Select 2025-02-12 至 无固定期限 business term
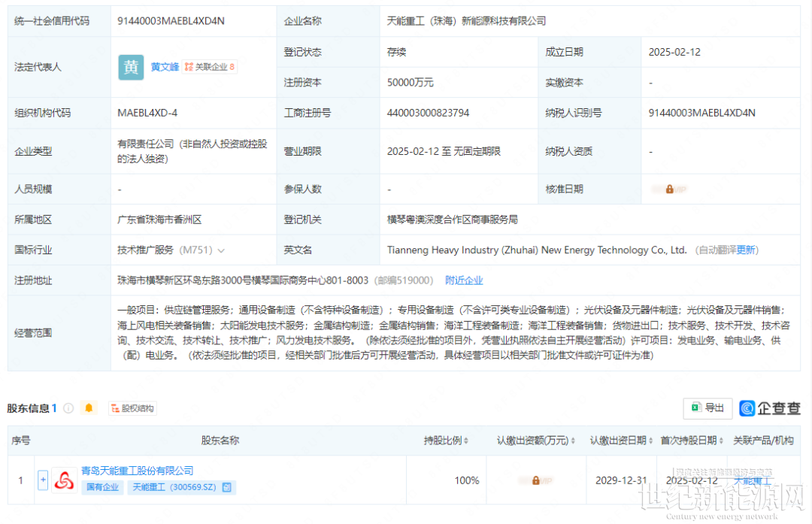Screen dimensions: 812x524 (x=444, y=152)
